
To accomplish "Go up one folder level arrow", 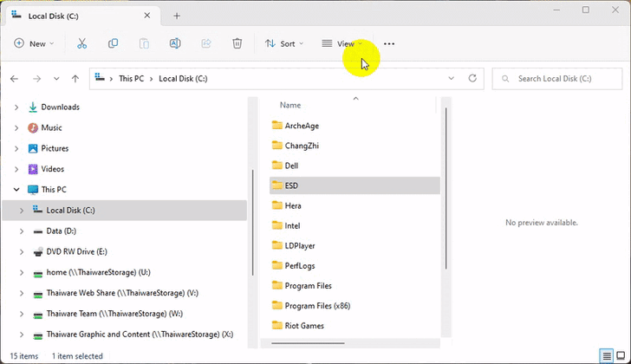I will coord(75,79).
